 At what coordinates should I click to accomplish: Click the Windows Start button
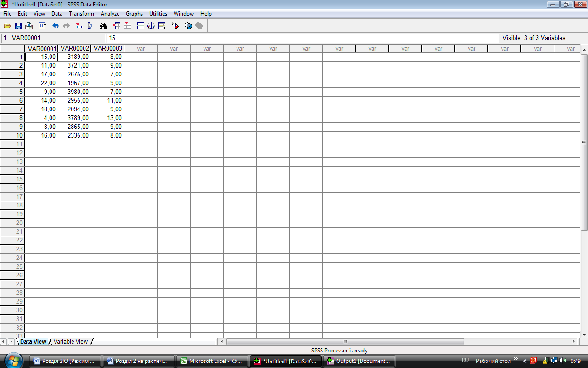(14, 361)
